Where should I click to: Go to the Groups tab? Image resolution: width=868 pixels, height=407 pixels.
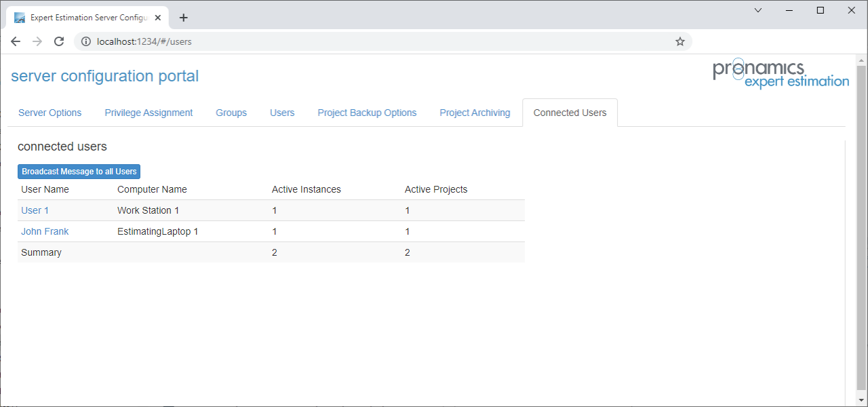tap(231, 113)
